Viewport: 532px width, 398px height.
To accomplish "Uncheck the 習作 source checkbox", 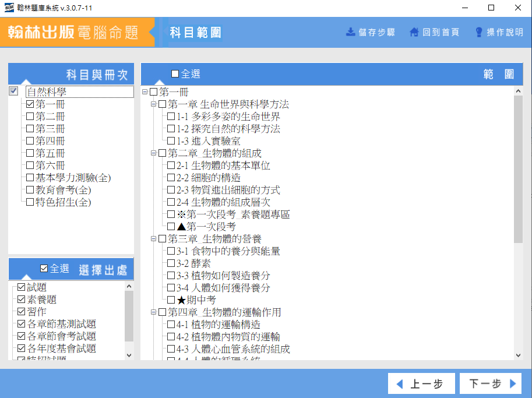I will 22,312.
